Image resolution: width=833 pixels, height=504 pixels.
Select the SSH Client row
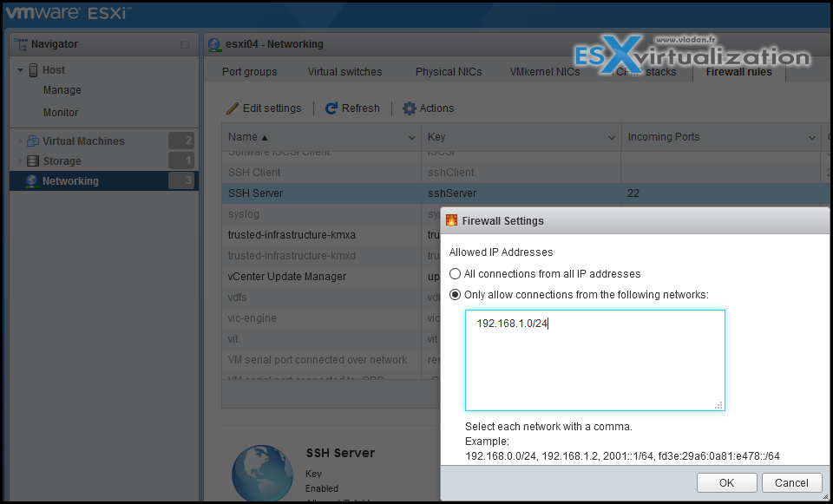click(x=527, y=173)
